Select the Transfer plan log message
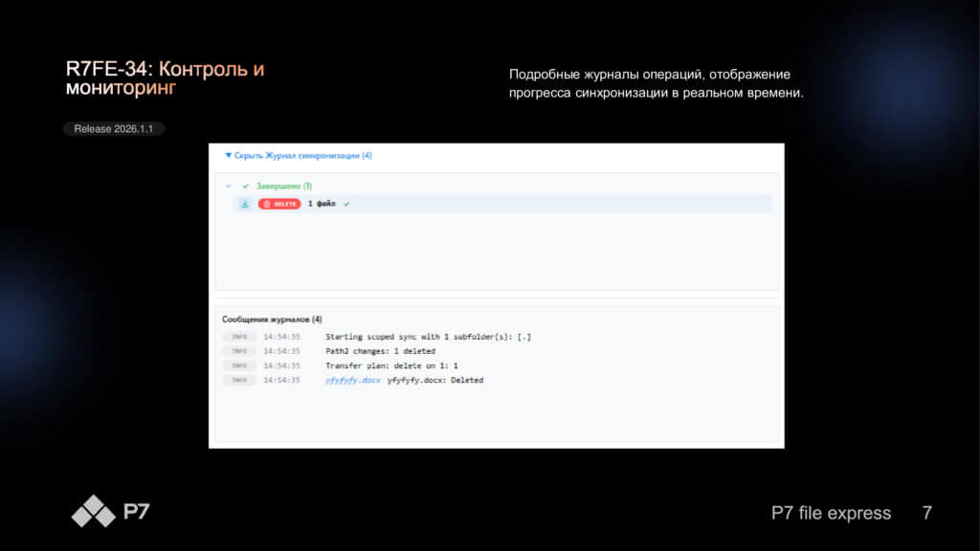Image resolution: width=980 pixels, height=551 pixels. [391, 365]
